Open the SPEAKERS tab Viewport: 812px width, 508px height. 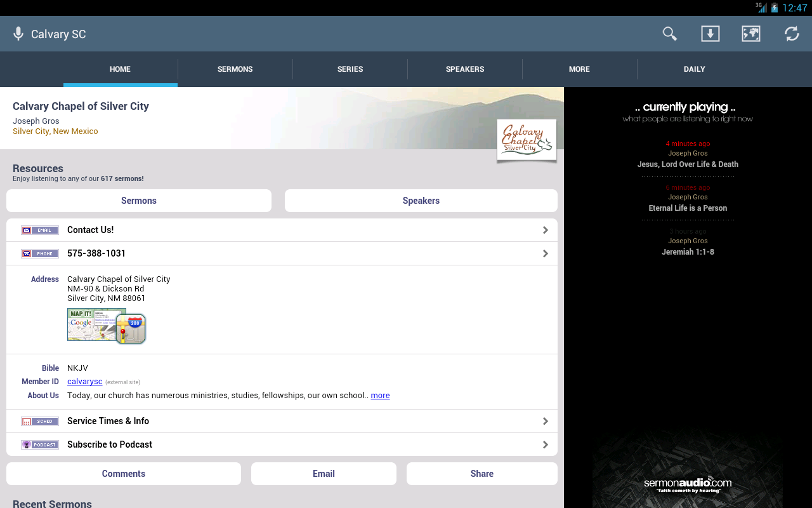465,69
